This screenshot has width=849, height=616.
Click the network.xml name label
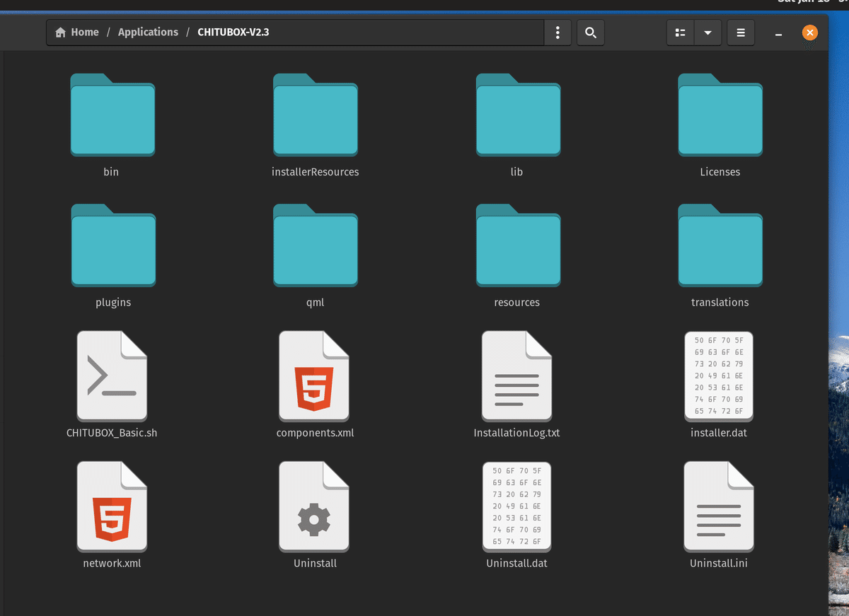[x=112, y=564]
